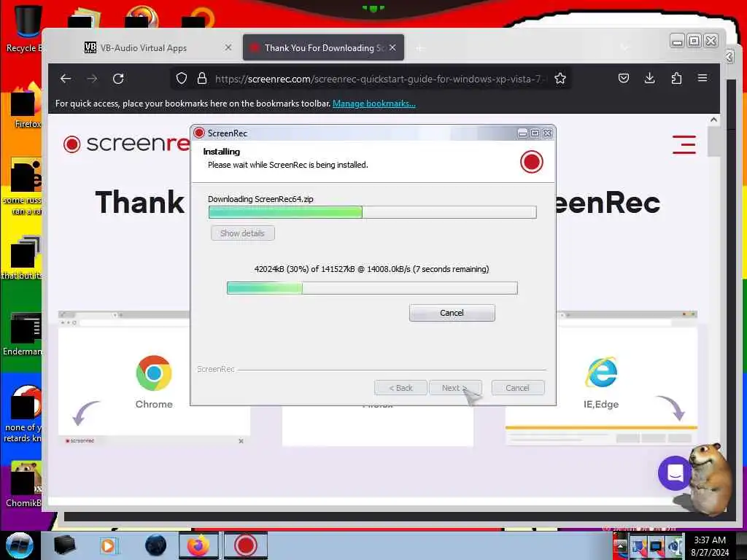Click the Next button in the installer
This screenshot has width=747, height=560.
(455, 388)
